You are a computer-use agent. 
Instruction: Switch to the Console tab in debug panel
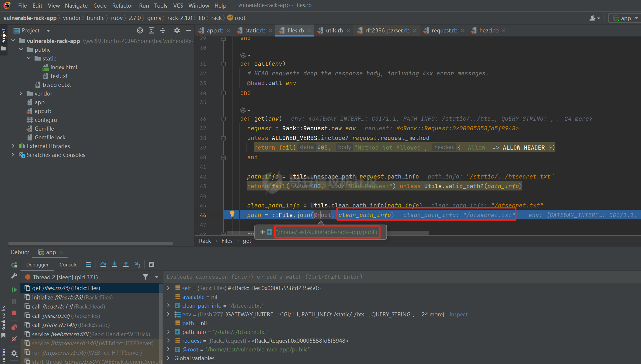tap(68, 265)
